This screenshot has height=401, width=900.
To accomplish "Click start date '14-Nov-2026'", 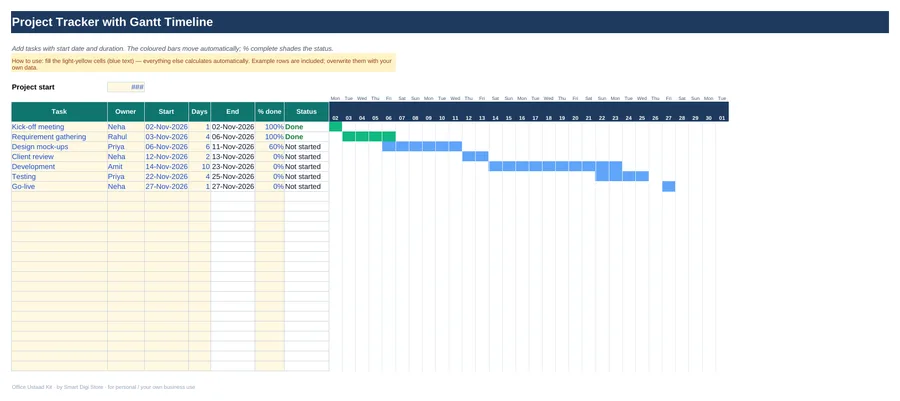I will point(166,167).
